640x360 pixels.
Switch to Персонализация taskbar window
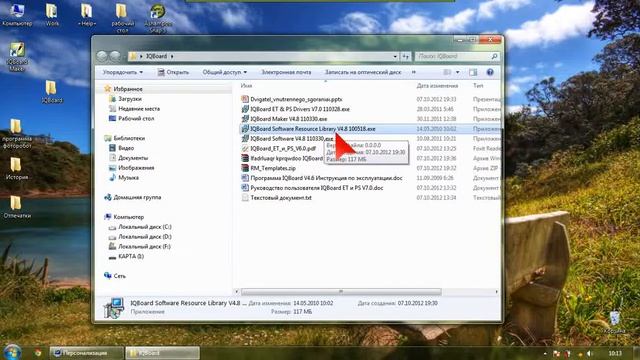(86, 353)
